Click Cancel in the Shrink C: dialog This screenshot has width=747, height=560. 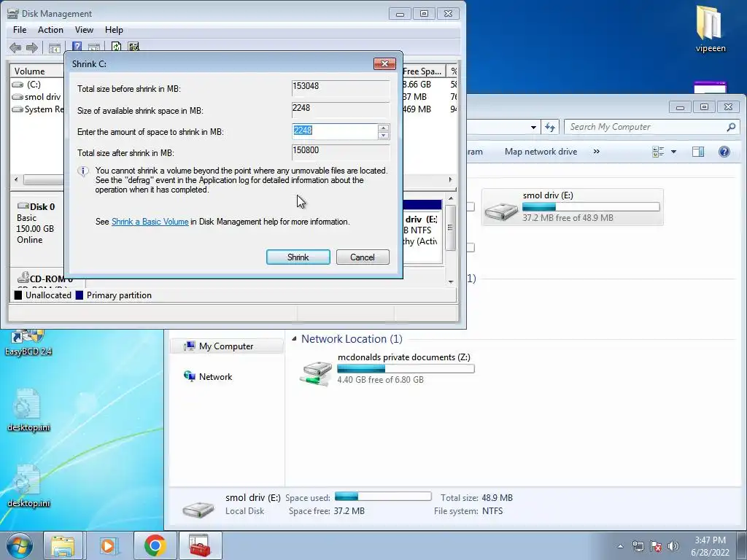click(363, 257)
